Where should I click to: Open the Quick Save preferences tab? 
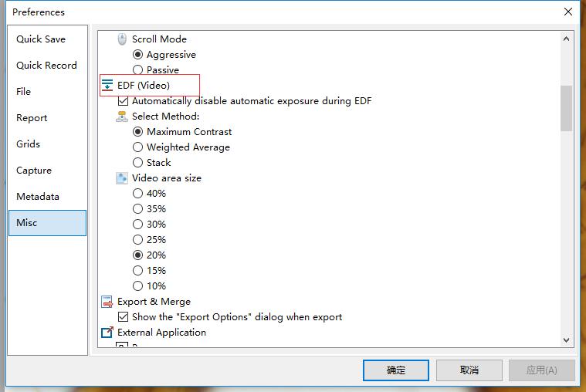[x=41, y=39]
